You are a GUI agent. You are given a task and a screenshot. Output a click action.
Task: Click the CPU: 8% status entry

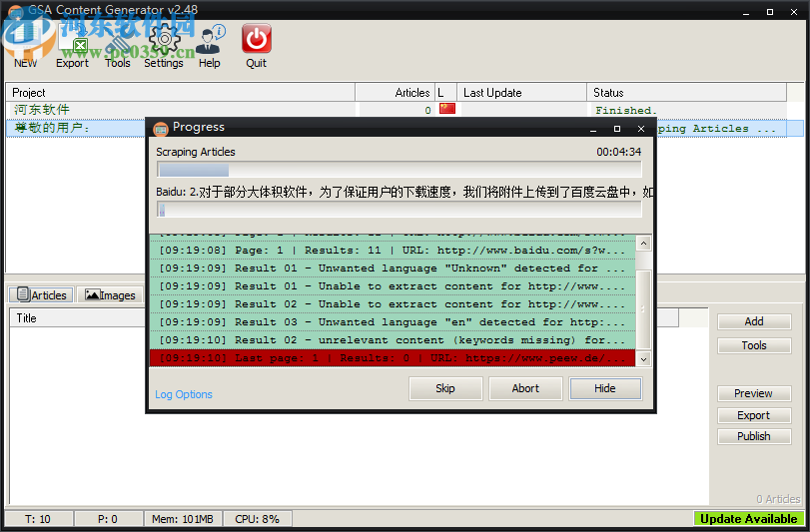pos(258,519)
